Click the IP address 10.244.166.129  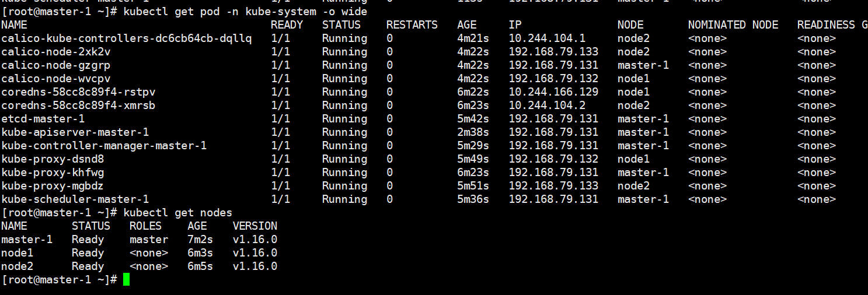coord(553,92)
